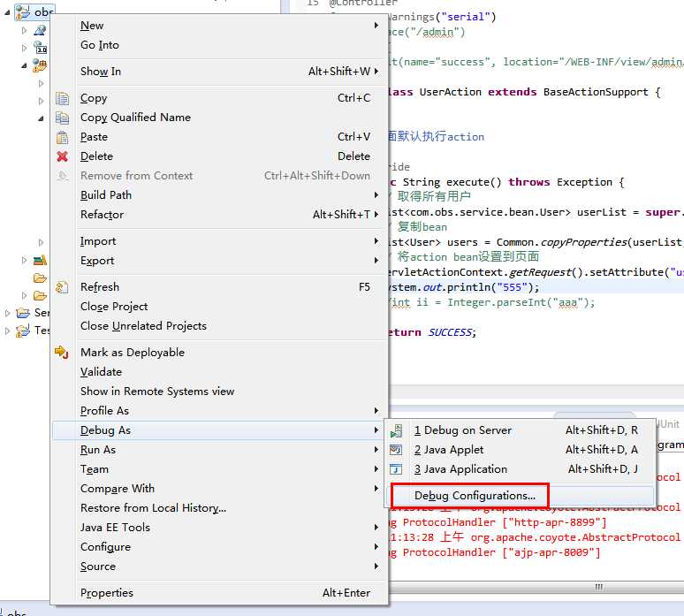Open the Refactor submenu
The image size is (684, 616).
219,215
